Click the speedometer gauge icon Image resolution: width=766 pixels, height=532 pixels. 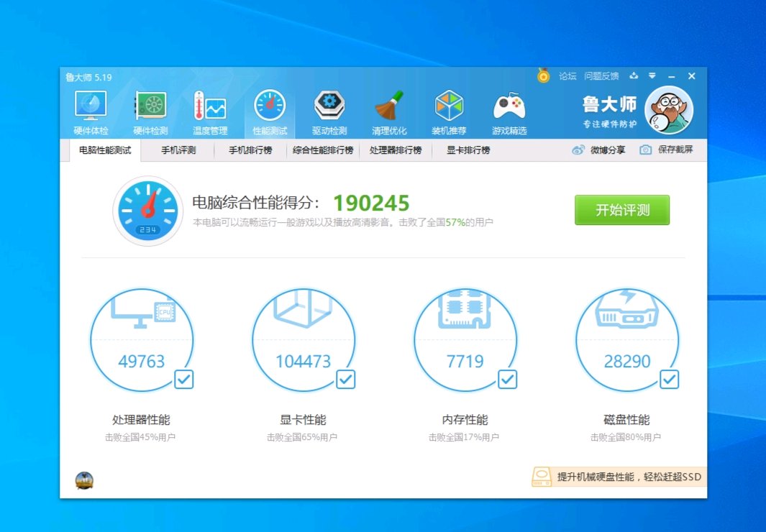pos(148,211)
